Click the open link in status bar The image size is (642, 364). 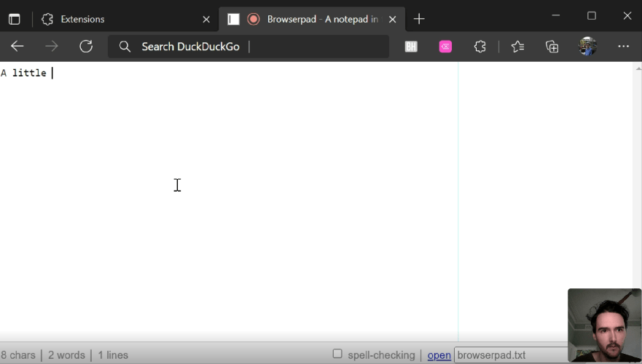(x=439, y=355)
